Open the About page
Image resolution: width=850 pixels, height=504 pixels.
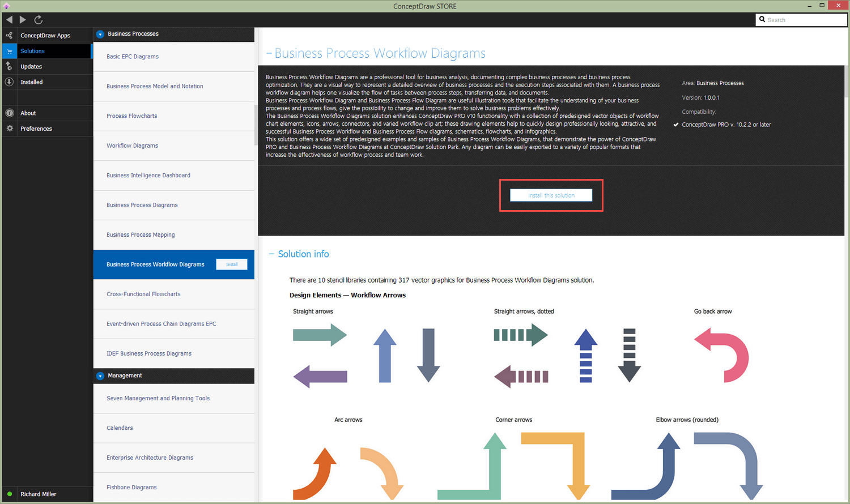coord(28,113)
